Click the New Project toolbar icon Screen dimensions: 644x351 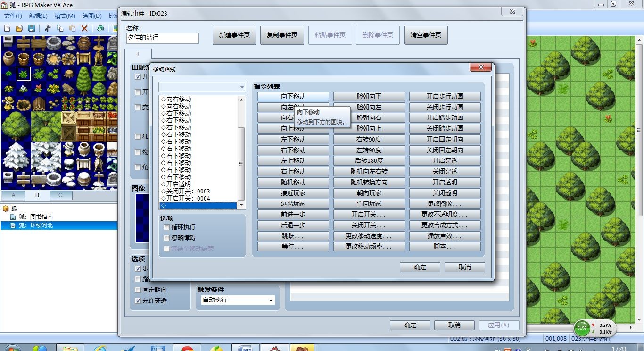[x=8, y=28]
